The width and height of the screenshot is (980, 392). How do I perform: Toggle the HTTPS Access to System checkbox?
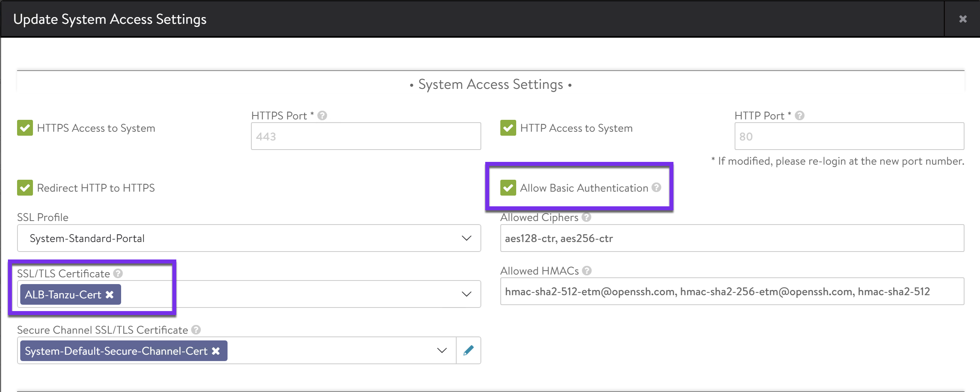(x=25, y=128)
